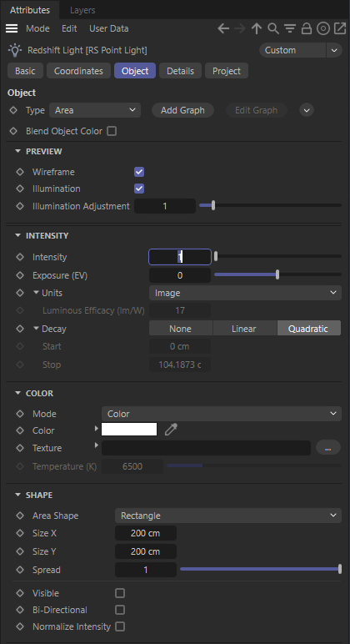Click the Add Graph button
The image size is (350, 644).
coord(182,110)
